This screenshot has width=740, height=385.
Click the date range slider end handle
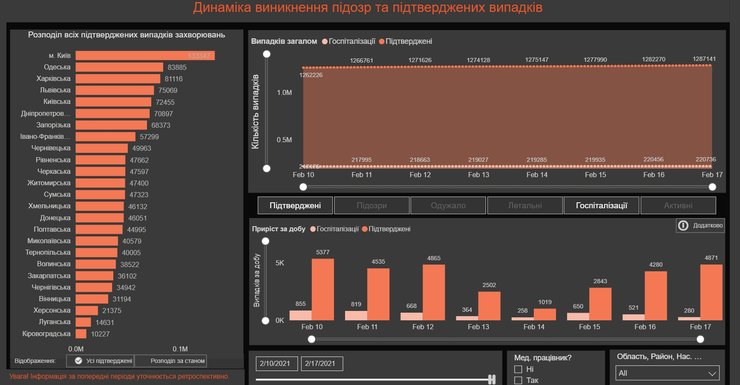tap(492, 379)
